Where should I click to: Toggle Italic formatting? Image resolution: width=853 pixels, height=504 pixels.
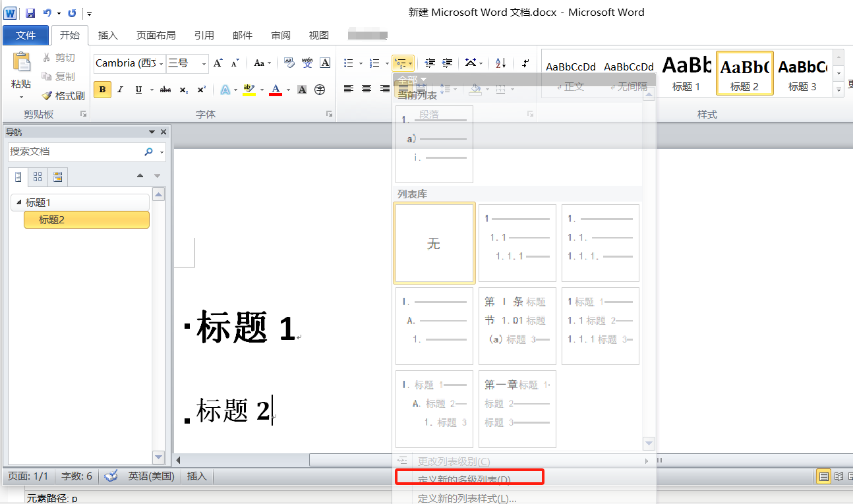tap(120, 90)
